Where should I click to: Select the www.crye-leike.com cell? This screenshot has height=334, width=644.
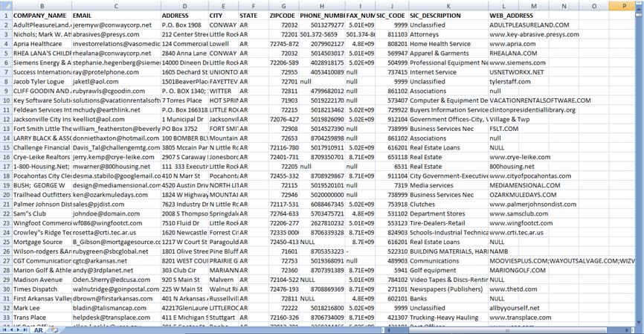503,158
